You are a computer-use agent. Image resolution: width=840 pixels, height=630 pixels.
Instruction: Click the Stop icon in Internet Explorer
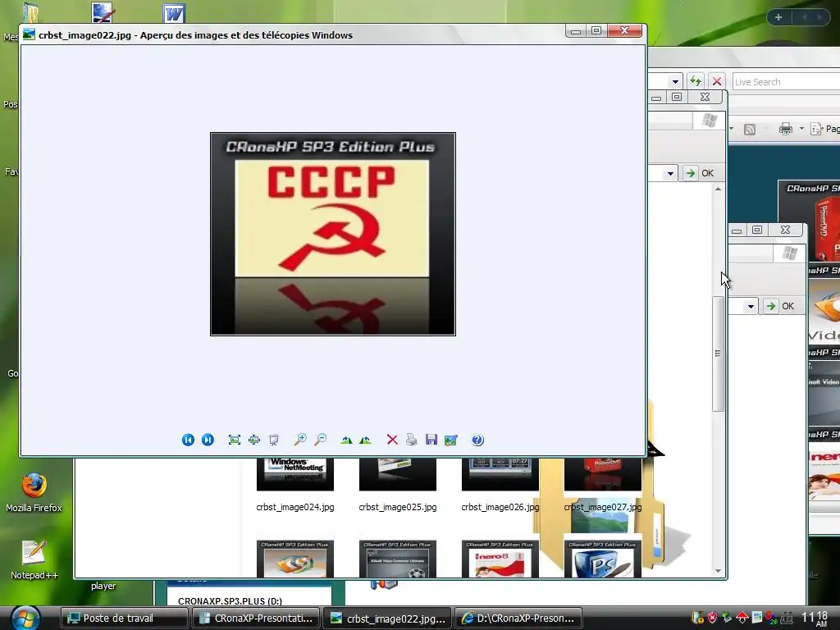(717, 81)
